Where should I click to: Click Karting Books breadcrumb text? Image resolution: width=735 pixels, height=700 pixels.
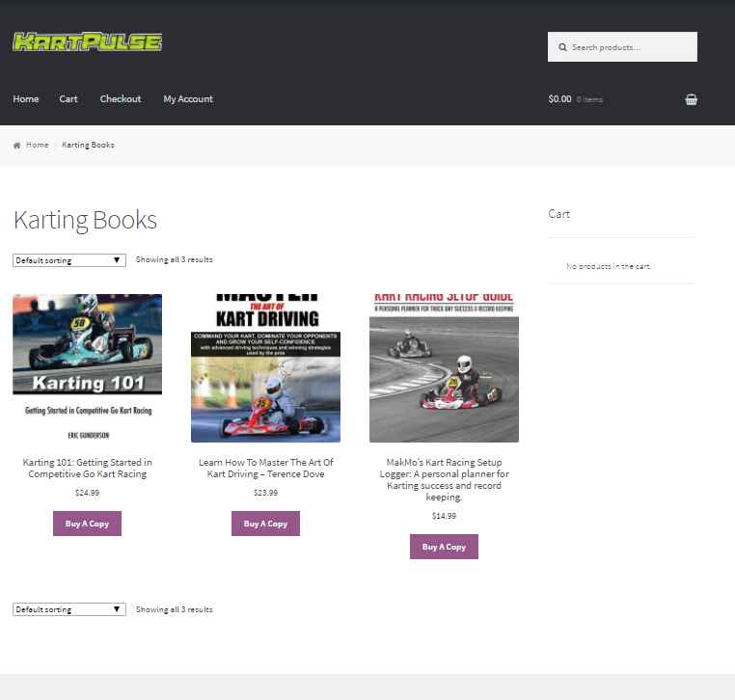(88, 145)
